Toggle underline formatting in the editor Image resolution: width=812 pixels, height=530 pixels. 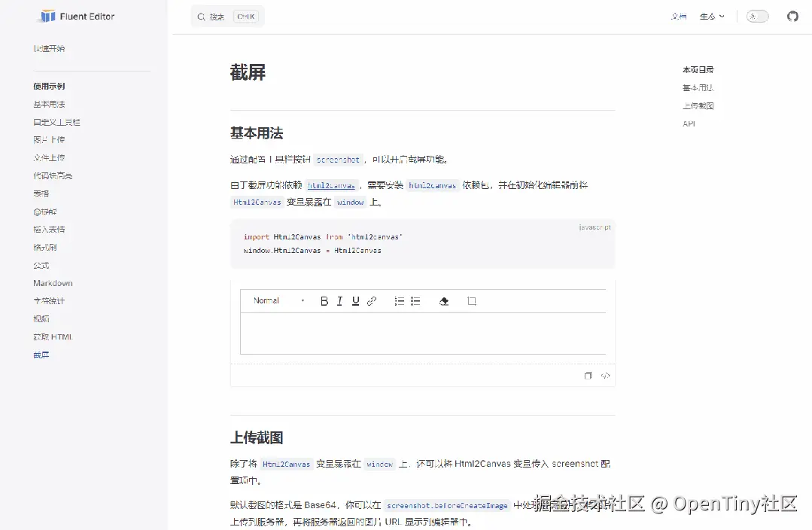[x=354, y=300]
